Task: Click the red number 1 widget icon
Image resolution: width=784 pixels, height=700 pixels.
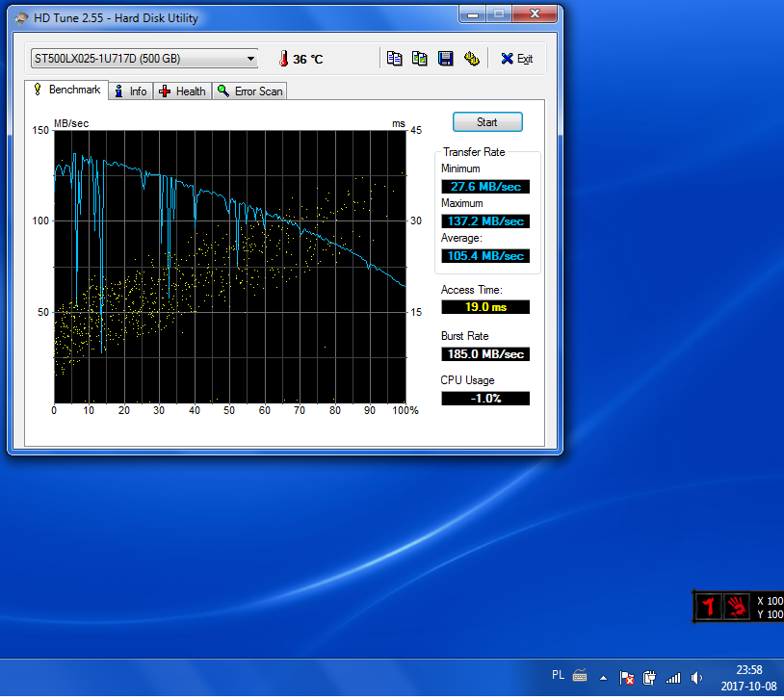Action: tap(709, 607)
